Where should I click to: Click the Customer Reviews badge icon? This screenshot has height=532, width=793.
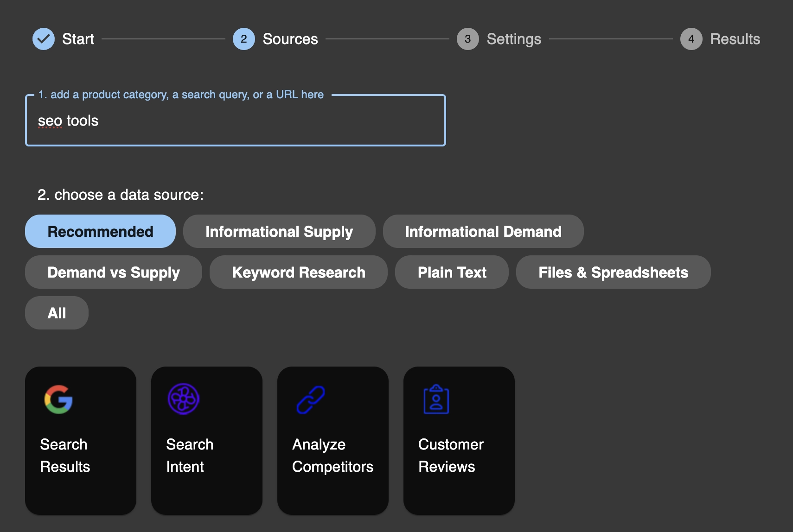436,399
